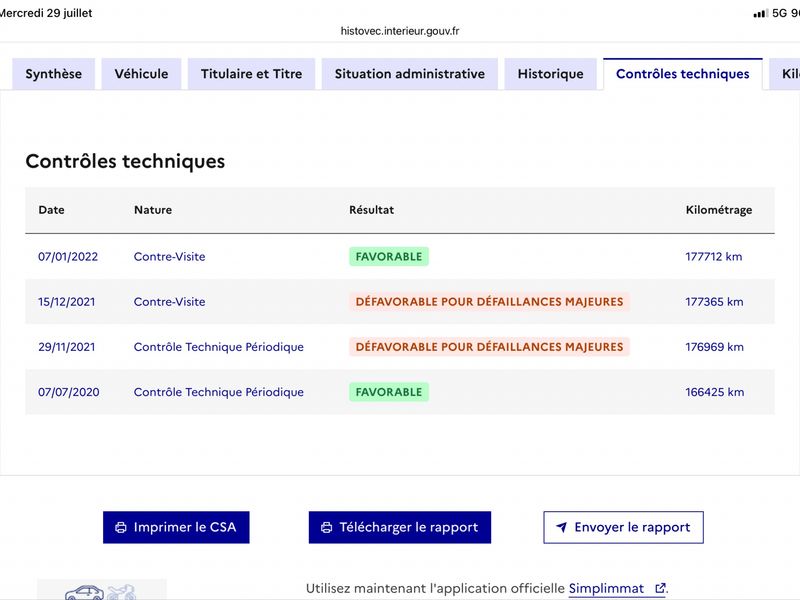This screenshot has height=600, width=800.
Task: Click paper-plane icon in Envoyer le rapport
Action: pyautogui.click(x=561, y=527)
